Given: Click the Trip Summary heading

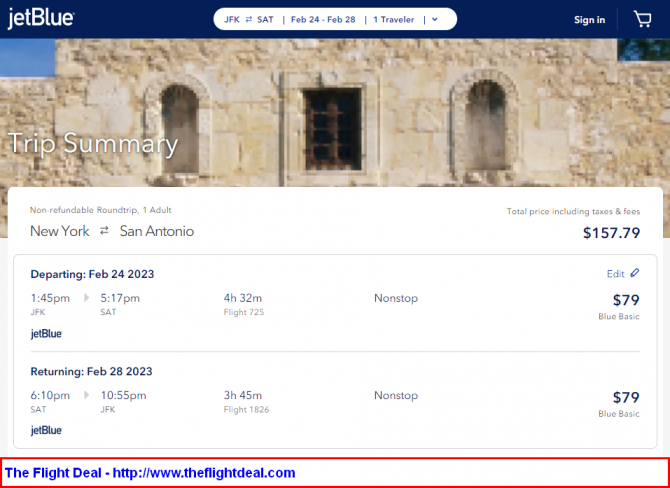Looking at the screenshot, I should tap(93, 144).
